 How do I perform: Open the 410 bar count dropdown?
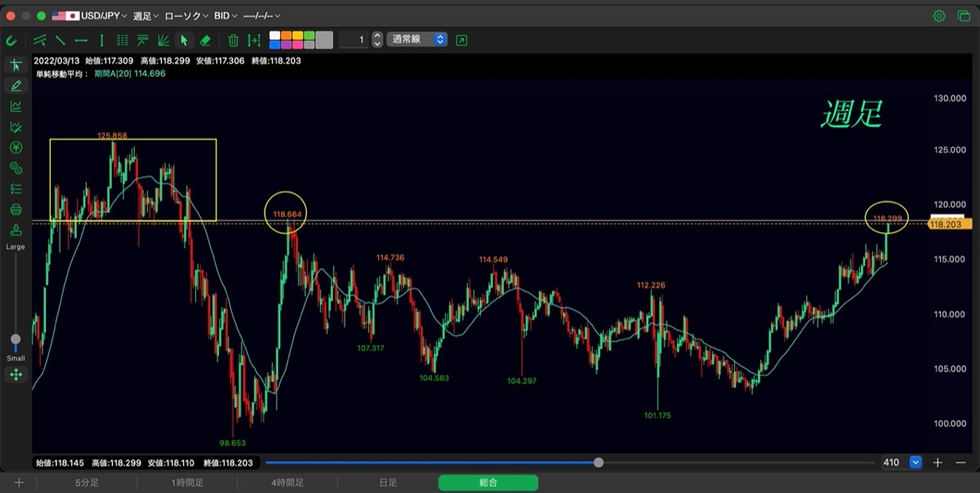coord(901,463)
